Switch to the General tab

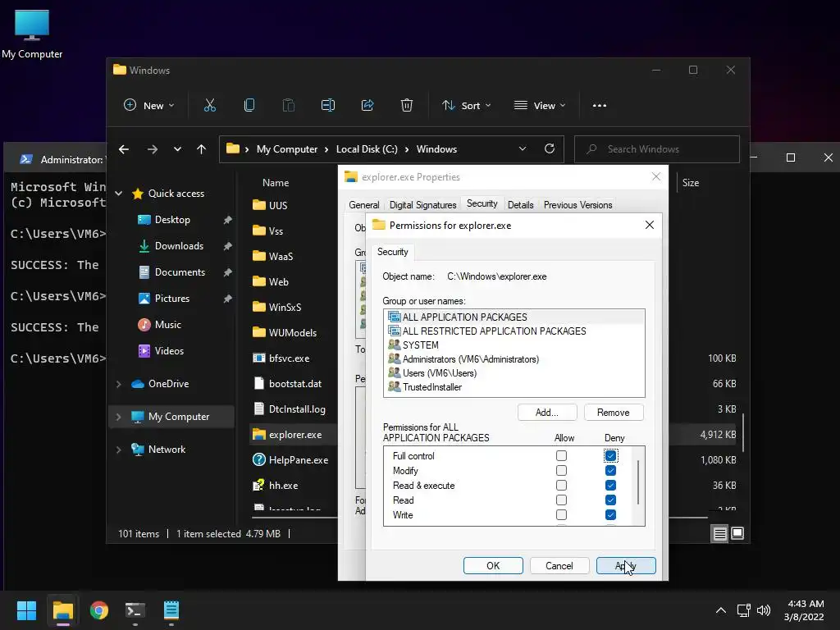pyautogui.click(x=363, y=205)
